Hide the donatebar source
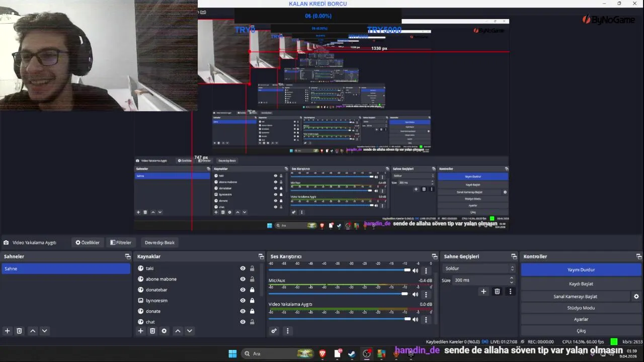This screenshot has height=362, width=644. tap(243, 290)
